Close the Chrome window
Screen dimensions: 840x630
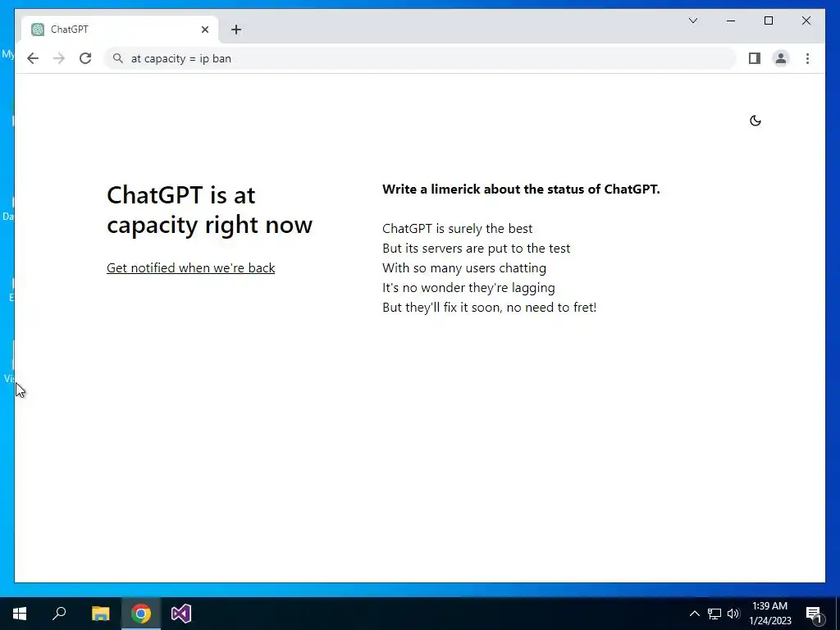(x=806, y=21)
